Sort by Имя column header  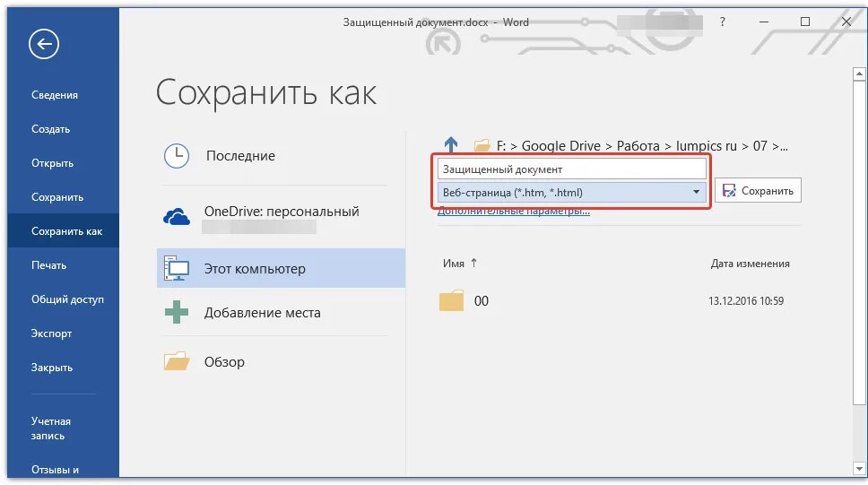click(454, 264)
